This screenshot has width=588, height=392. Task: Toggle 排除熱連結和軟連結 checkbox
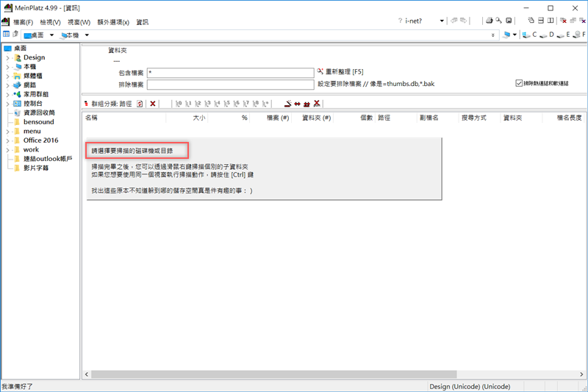(x=519, y=83)
